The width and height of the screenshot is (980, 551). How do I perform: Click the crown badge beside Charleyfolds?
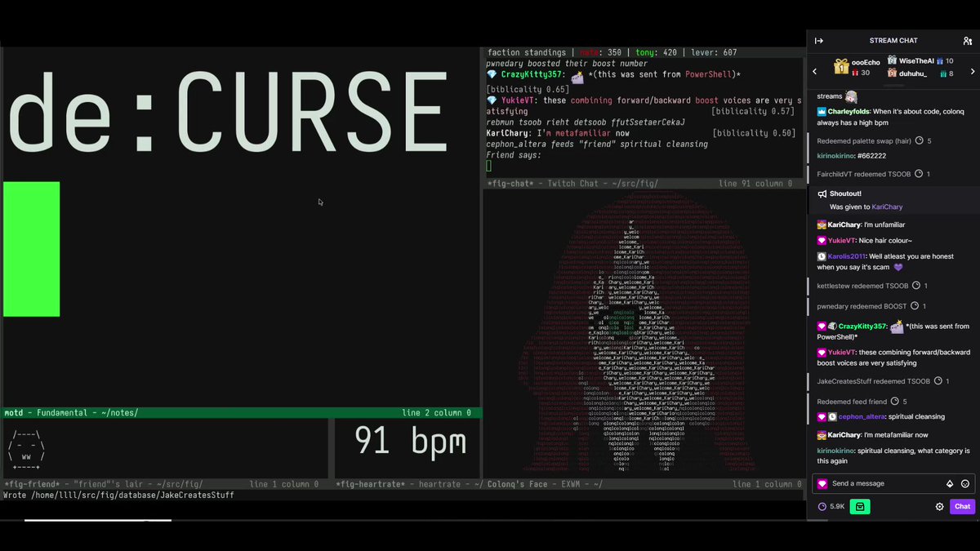point(822,111)
